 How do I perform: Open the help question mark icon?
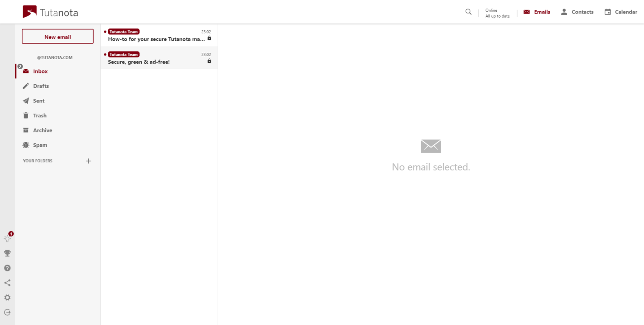[x=7, y=268]
